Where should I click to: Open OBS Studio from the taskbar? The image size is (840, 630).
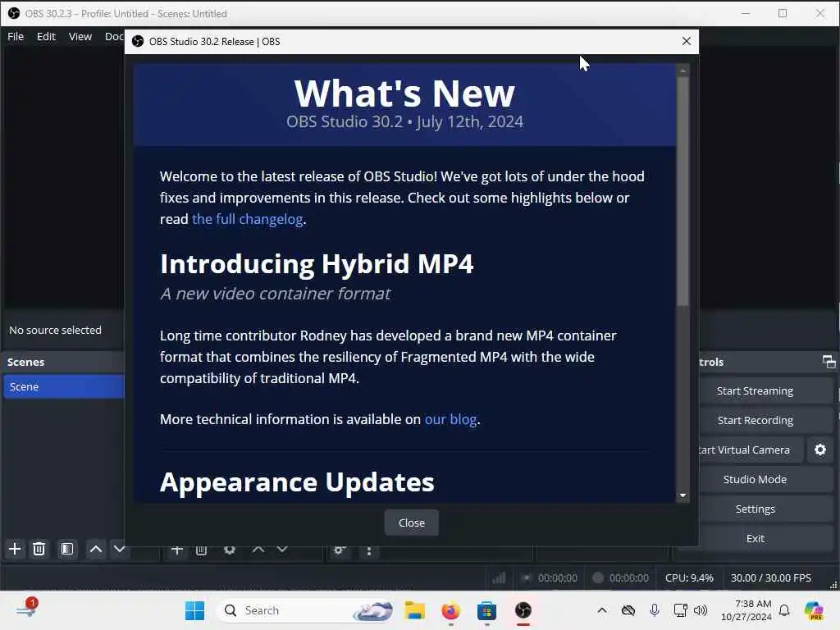(523, 610)
